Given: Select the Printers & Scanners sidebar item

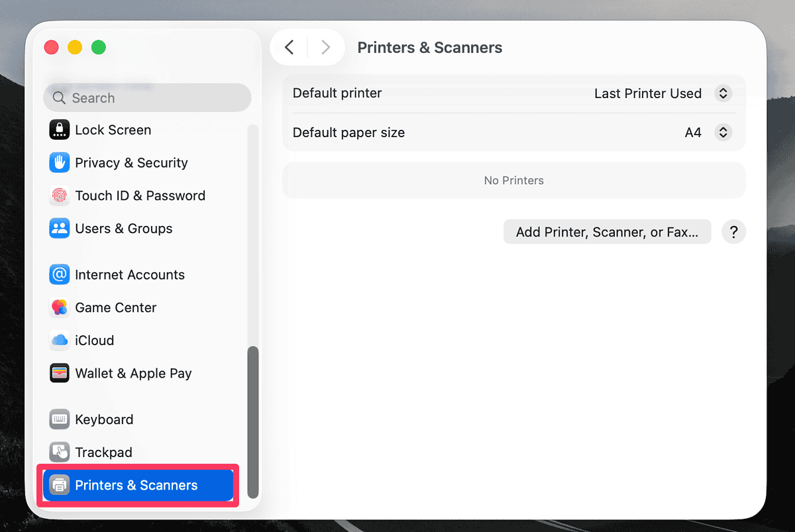Looking at the screenshot, I should click(138, 485).
